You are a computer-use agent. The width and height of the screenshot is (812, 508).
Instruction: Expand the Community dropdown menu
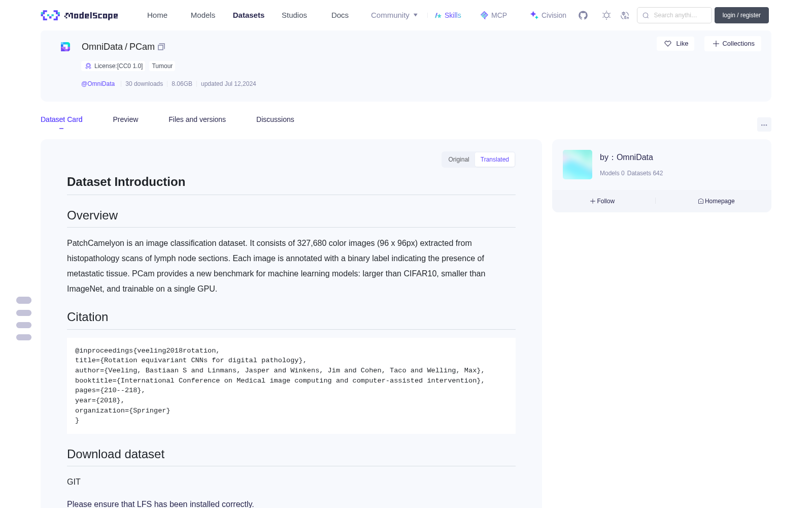(394, 15)
